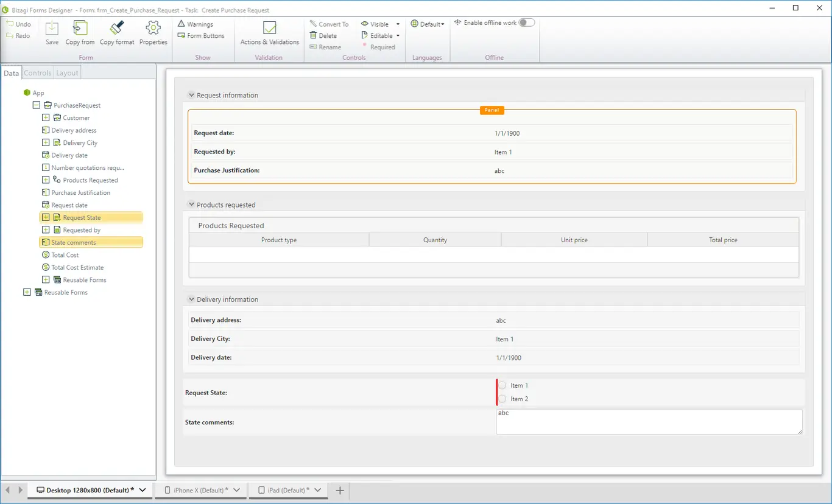Click the Form Buttons option
The image size is (832, 504).
click(x=201, y=35)
